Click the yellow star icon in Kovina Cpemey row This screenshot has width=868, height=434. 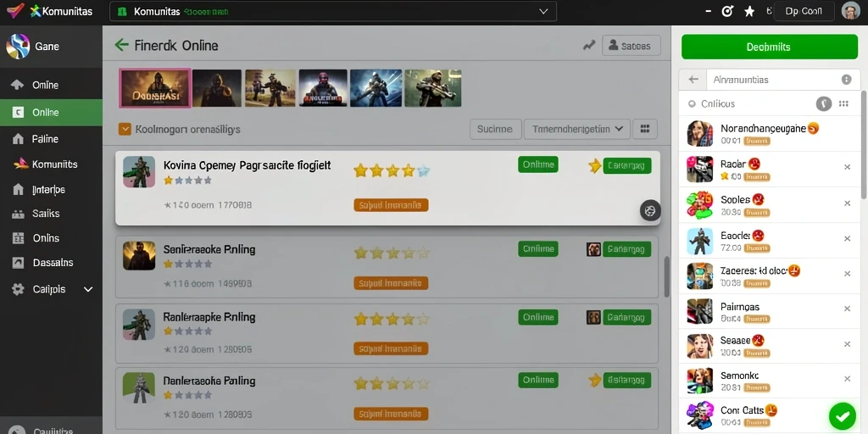(x=594, y=165)
